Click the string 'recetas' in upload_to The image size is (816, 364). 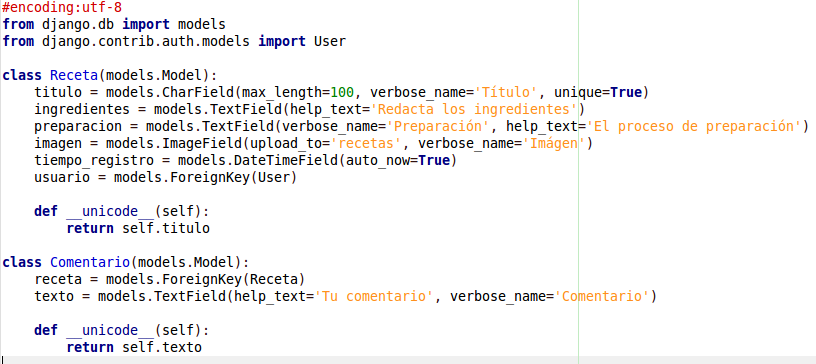pos(366,144)
